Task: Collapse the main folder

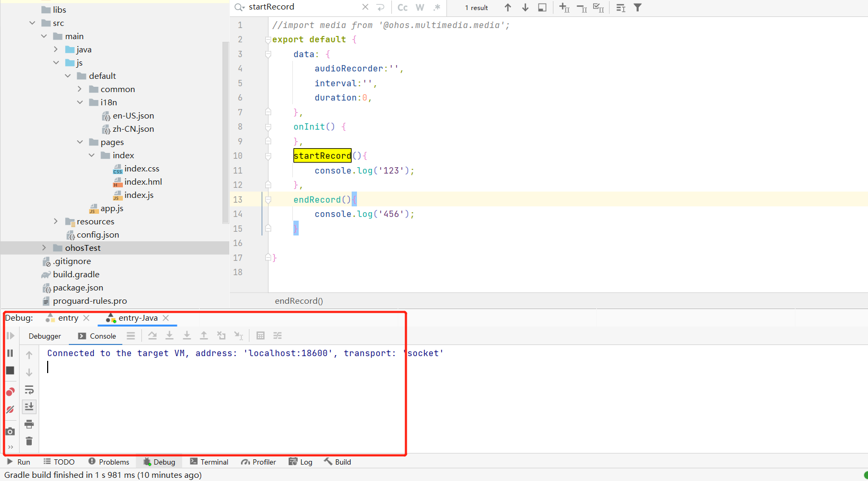Action: (44, 36)
